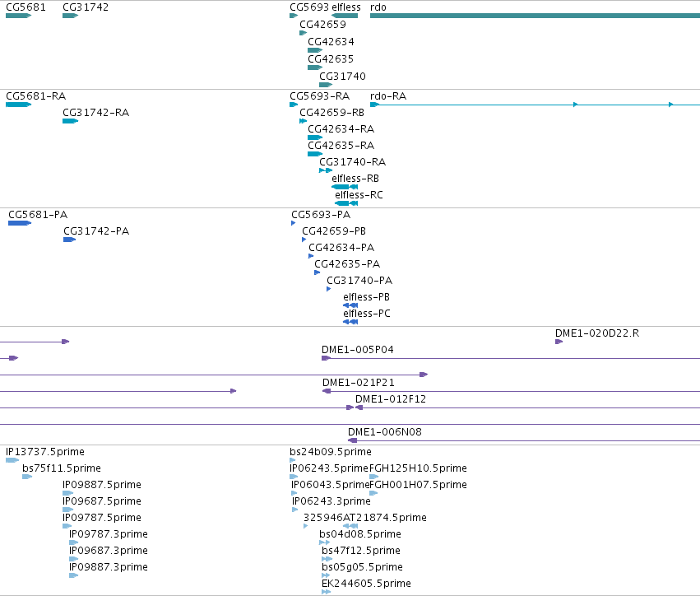Select the CG42635 gene label
Image resolution: width=700 pixels, height=596 pixels.
pos(331,59)
